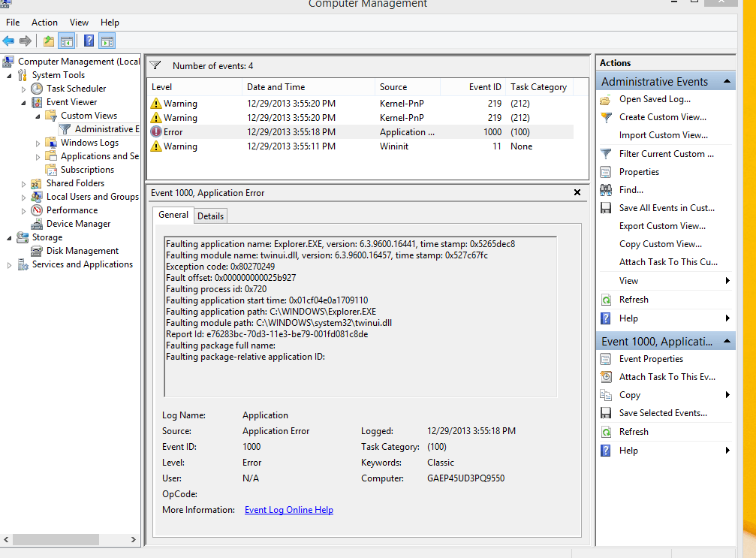Image resolution: width=756 pixels, height=558 pixels.
Task: Sort by the Level column header
Action: pyautogui.click(x=194, y=87)
